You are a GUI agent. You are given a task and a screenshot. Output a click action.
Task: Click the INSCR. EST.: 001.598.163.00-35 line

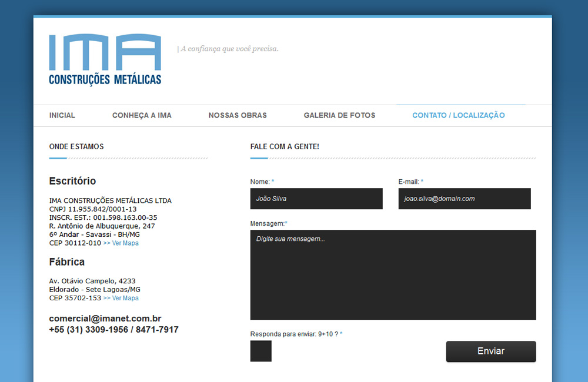103,217
